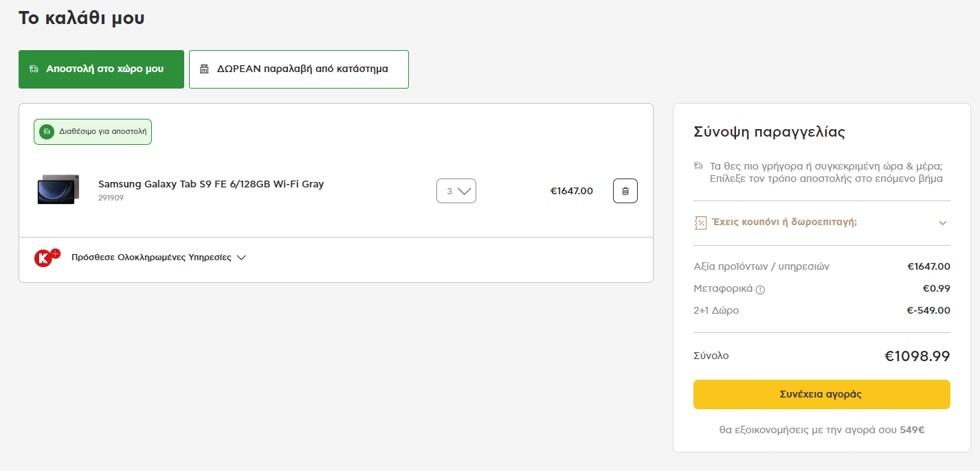Click the red K+ services icon
Screen dimensions: 980x471
pos(47,257)
